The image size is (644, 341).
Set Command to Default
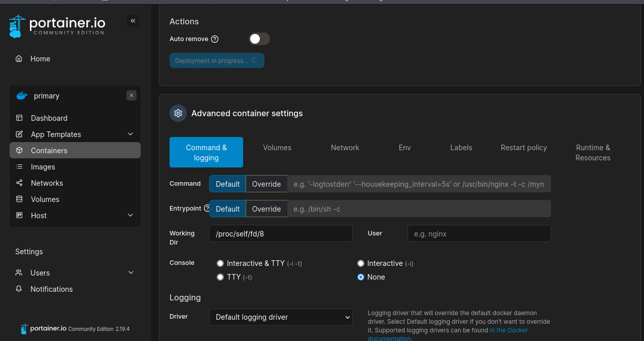pos(227,184)
